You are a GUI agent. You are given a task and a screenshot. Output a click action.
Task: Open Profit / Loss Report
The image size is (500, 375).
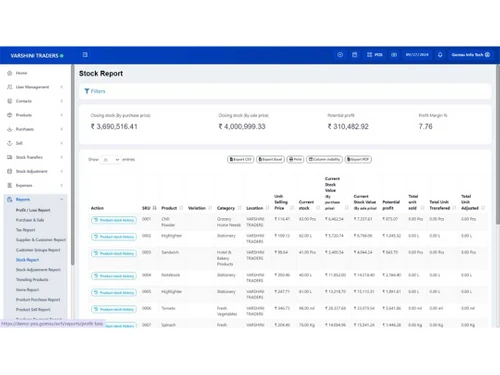tap(33, 210)
